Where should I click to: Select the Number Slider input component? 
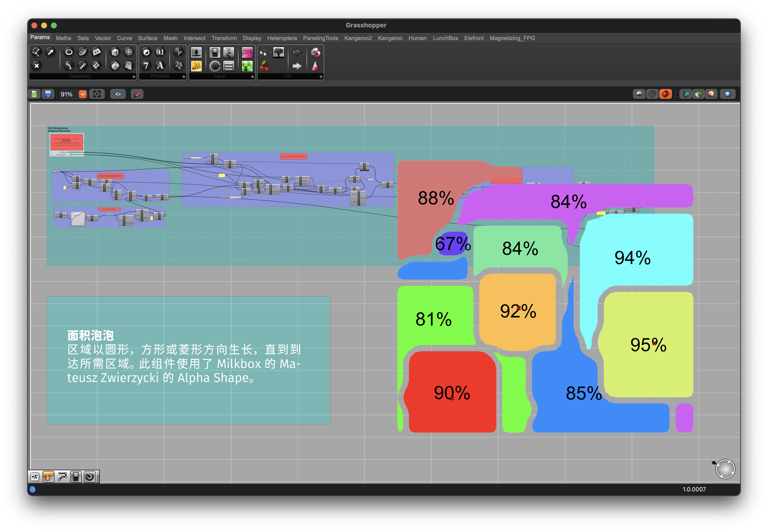coord(196,52)
